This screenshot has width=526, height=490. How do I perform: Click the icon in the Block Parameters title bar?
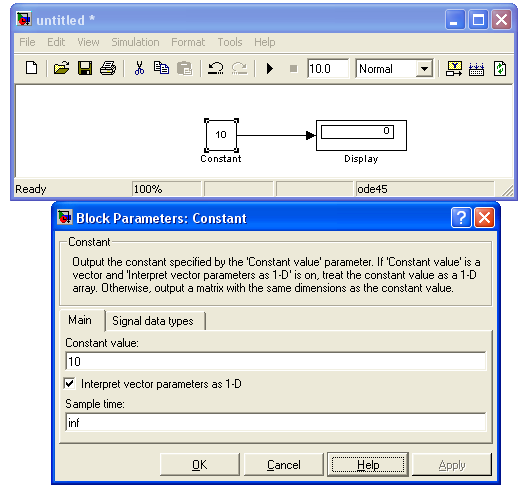point(64,217)
